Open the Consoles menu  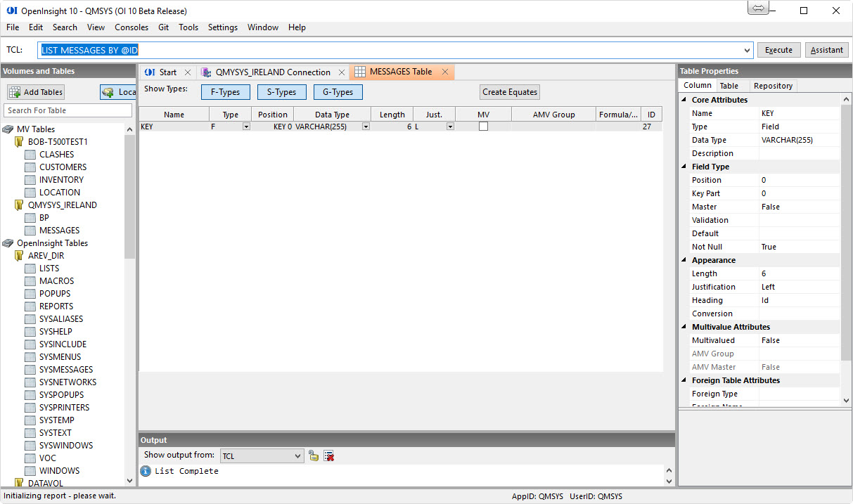click(x=132, y=27)
